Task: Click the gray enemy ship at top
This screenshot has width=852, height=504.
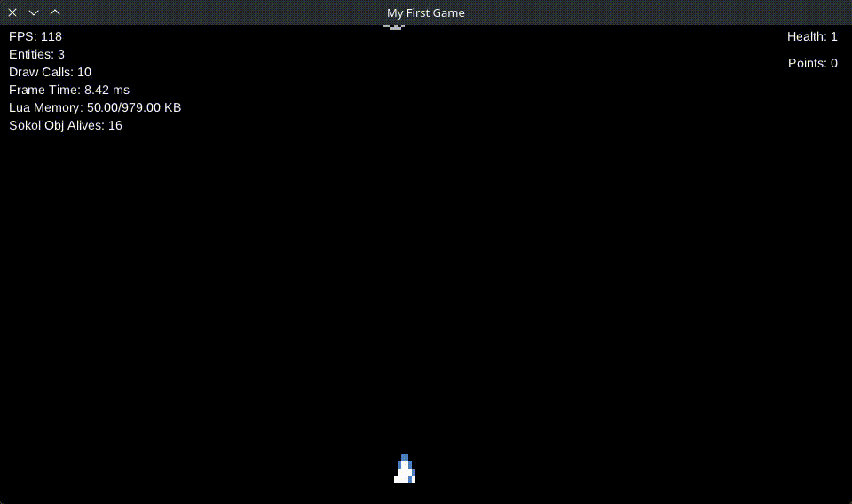Action: tap(394, 27)
